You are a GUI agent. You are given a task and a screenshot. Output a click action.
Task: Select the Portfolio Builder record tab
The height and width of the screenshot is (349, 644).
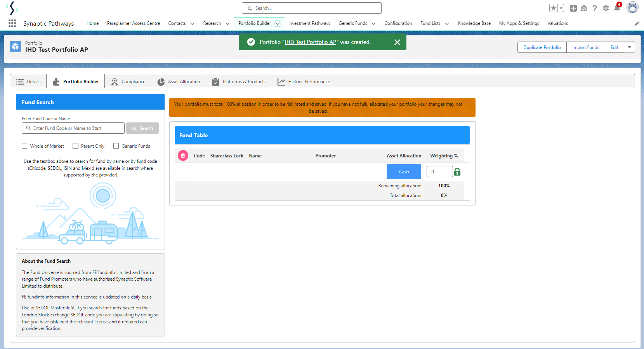[x=76, y=82]
